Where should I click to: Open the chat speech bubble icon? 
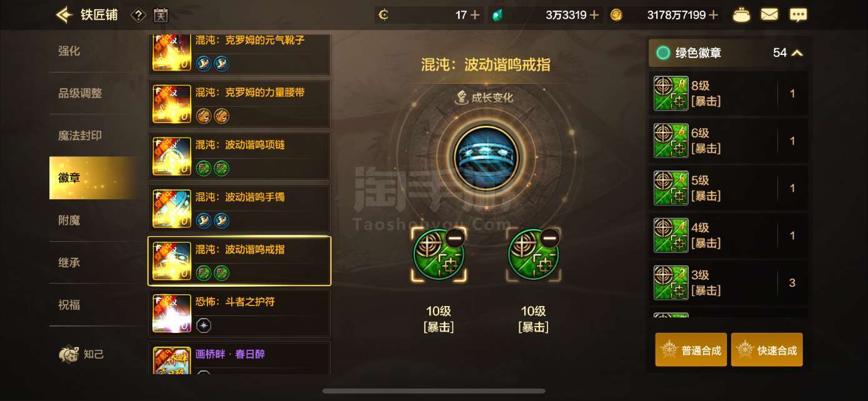[x=798, y=15]
